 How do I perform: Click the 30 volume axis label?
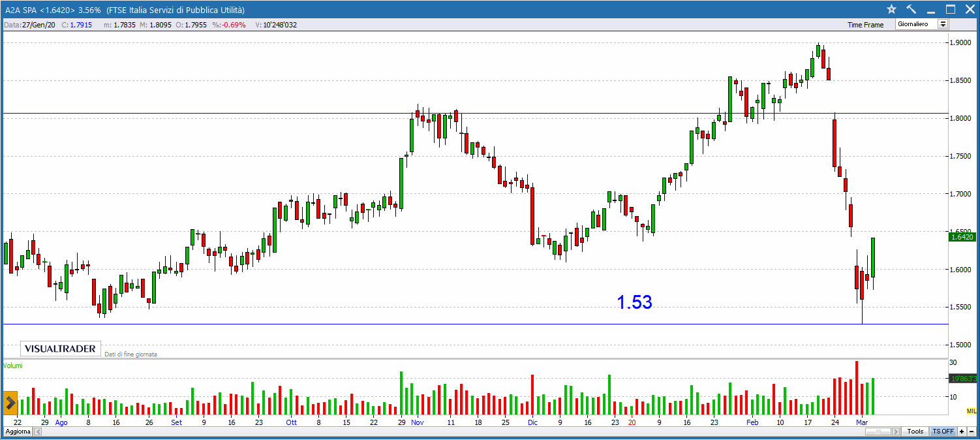point(953,362)
